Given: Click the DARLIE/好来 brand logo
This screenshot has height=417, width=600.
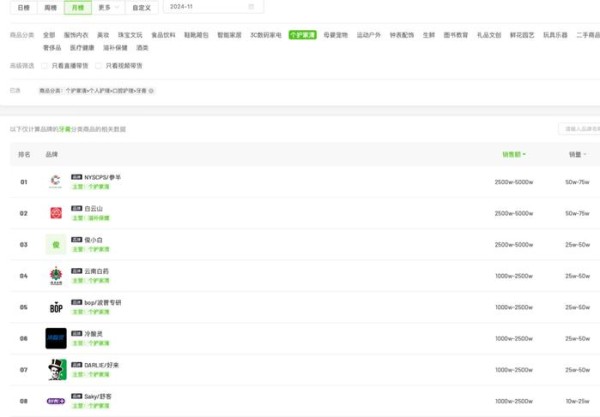Looking at the screenshot, I should coord(57,370).
